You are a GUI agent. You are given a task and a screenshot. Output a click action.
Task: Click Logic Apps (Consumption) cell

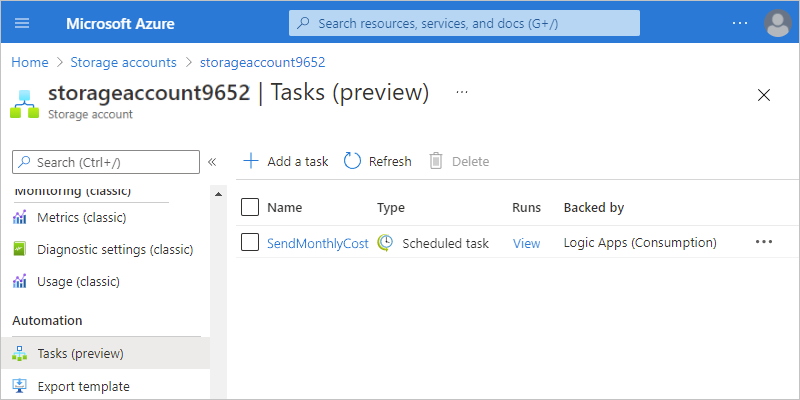640,243
